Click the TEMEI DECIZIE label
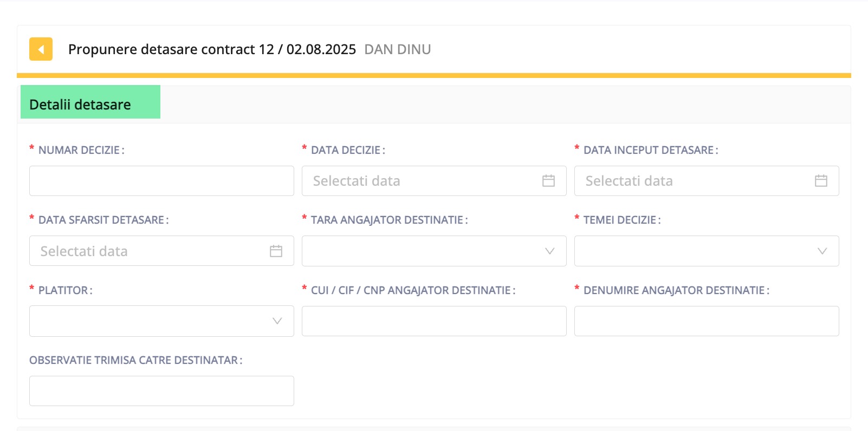 tap(622, 220)
